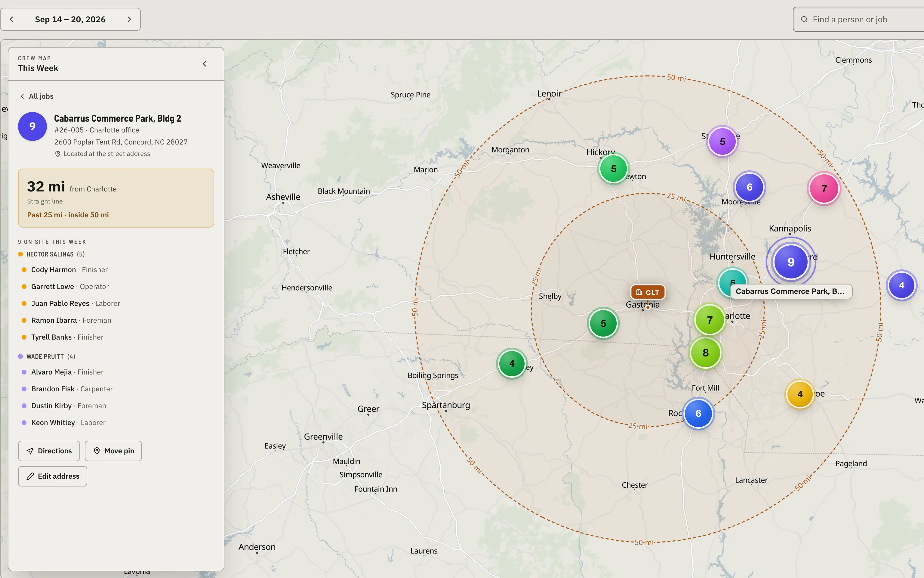
Task: Select the yellow 4 pin near Monroe
Action: [x=800, y=394]
